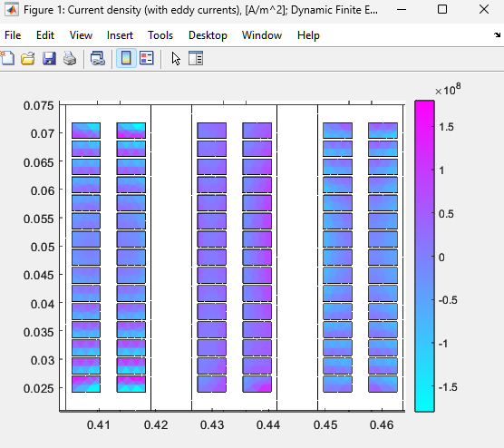Image resolution: width=504 pixels, height=448 pixels.
Task: Click x-axis tick label 0.46
Action: pyautogui.click(x=382, y=425)
